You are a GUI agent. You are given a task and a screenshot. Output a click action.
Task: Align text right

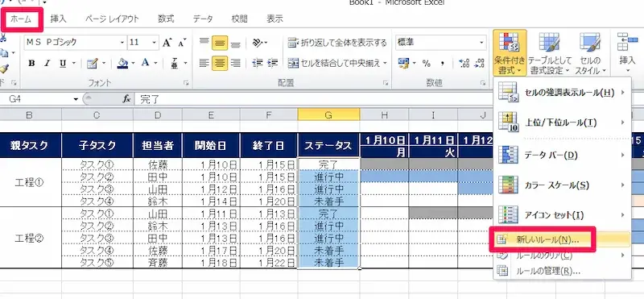[x=235, y=64]
